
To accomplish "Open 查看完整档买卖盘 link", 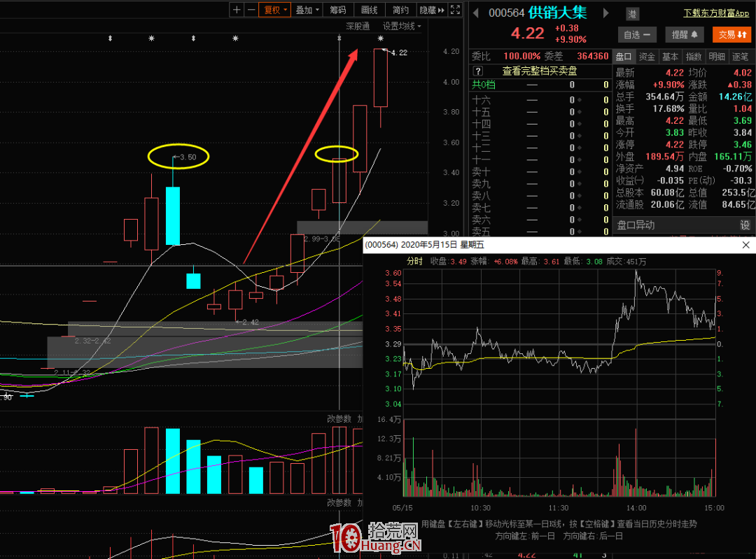I will [540, 71].
